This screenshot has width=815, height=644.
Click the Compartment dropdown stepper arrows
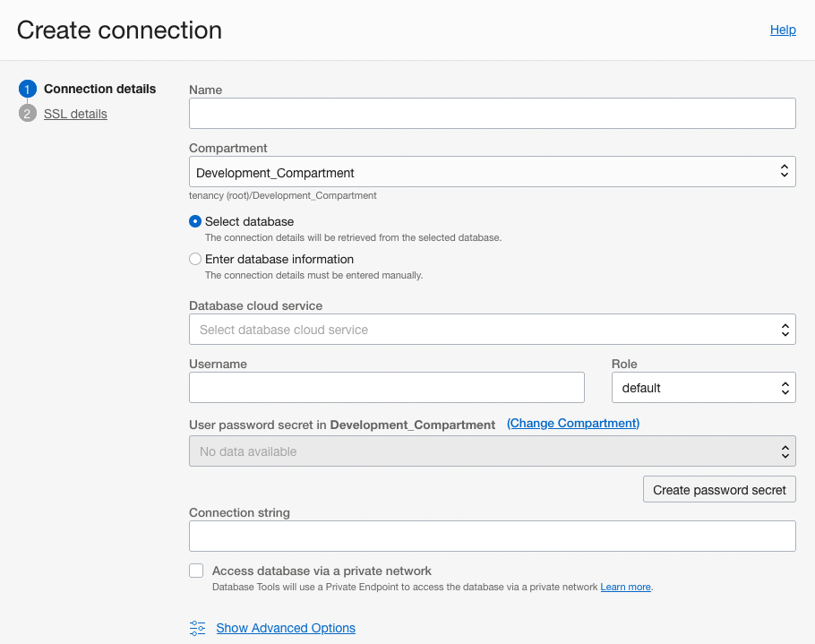coord(786,171)
